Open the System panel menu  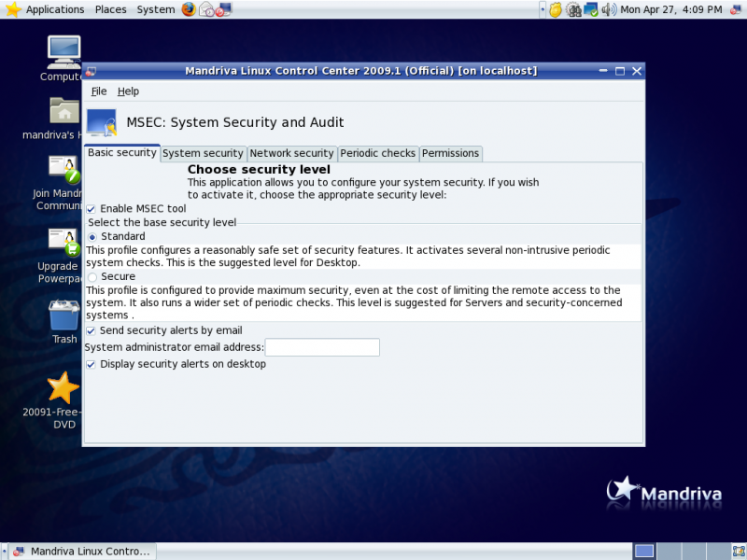coord(156,9)
